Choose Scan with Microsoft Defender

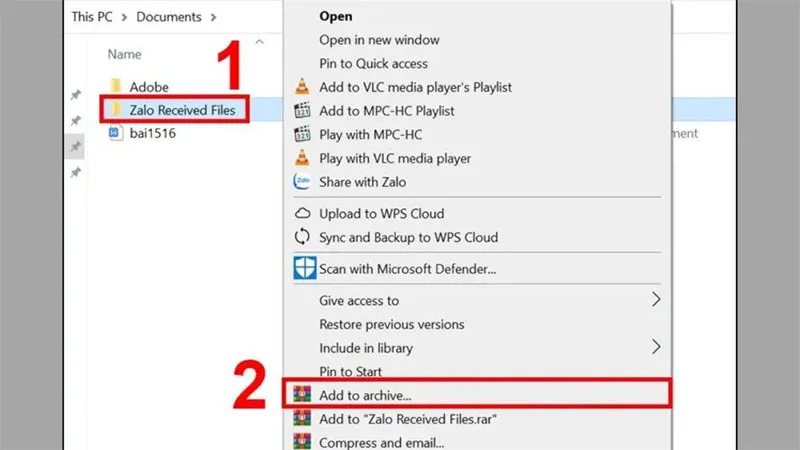coord(408,269)
